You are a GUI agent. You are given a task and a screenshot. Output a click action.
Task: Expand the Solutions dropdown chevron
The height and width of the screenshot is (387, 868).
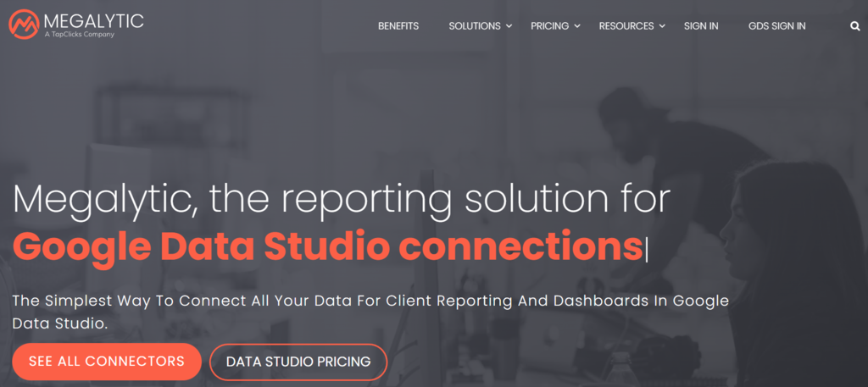[509, 26]
